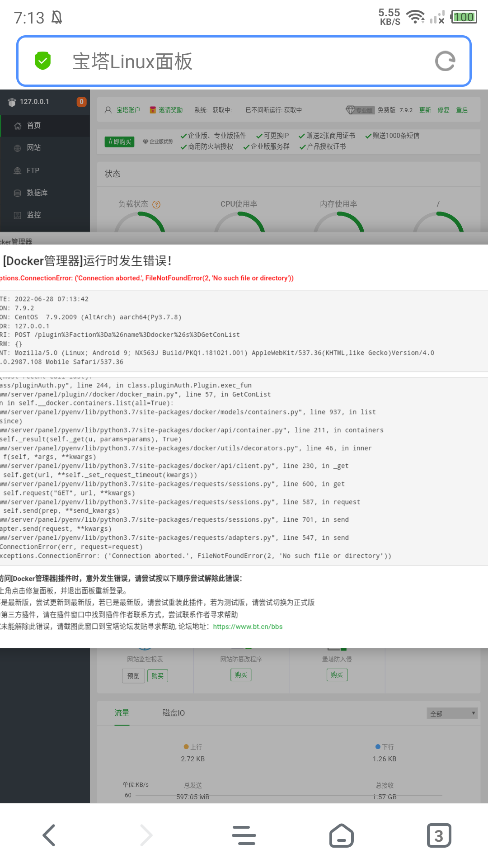Click the 更新 link in the header
488x868 pixels.
coord(425,110)
